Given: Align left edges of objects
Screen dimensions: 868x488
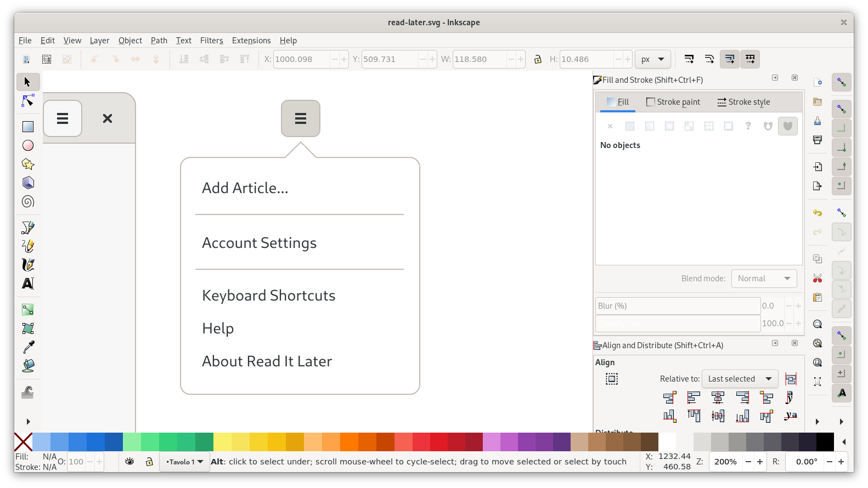Looking at the screenshot, I should pos(694,398).
